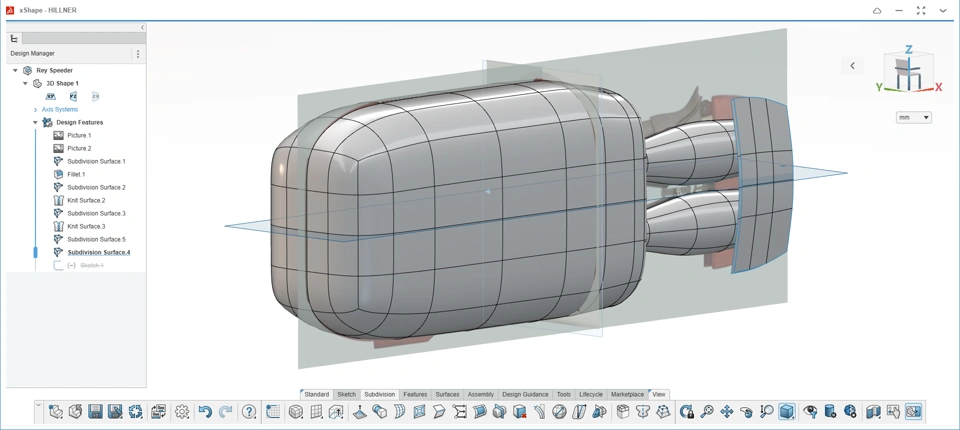Click the YZ plane icon in tree
960x430 pixels.
(x=73, y=96)
